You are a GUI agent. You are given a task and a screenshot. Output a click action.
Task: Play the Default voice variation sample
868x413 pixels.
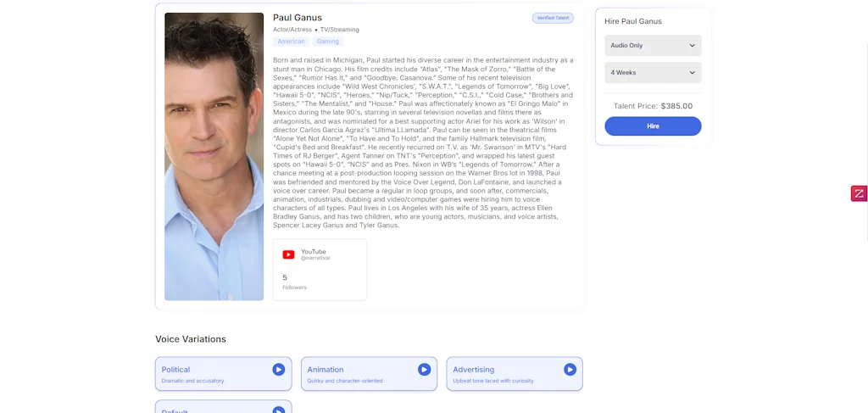pos(278,410)
